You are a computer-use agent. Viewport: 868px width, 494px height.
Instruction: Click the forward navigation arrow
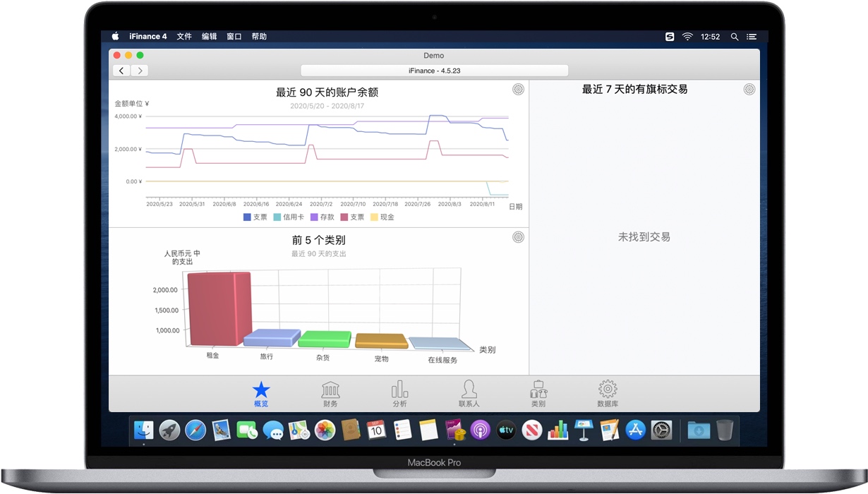pyautogui.click(x=139, y=71)
